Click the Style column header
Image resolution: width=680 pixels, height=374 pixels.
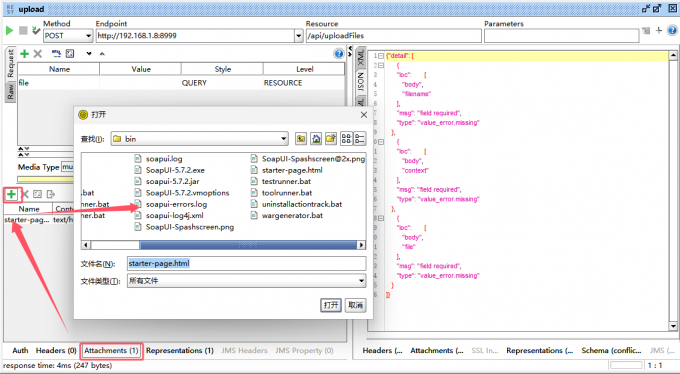click(222, 69)
